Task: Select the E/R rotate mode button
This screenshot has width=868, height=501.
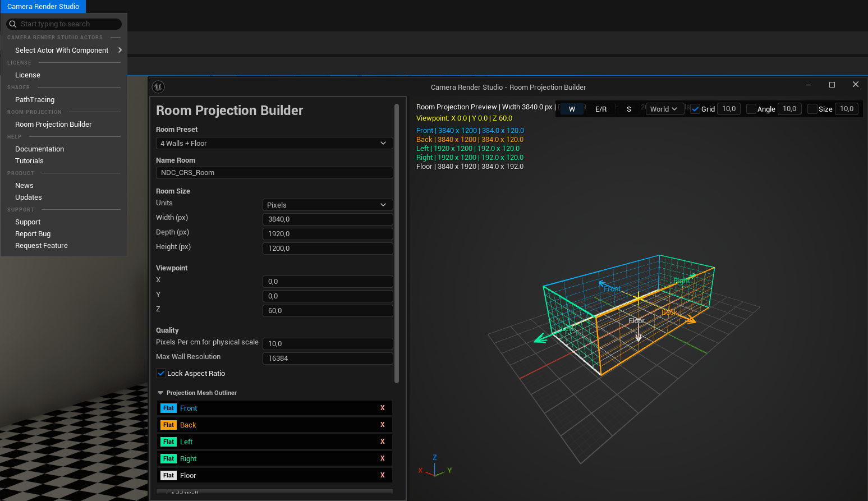Action: (601, 109)
